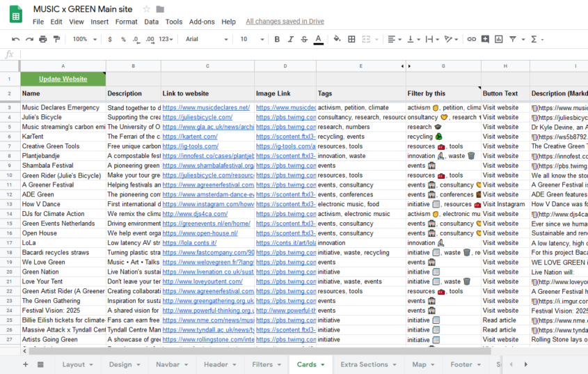Select the Shambala Festival cell
This screenshot has height=374, width=588.
(x=63, y=166)
